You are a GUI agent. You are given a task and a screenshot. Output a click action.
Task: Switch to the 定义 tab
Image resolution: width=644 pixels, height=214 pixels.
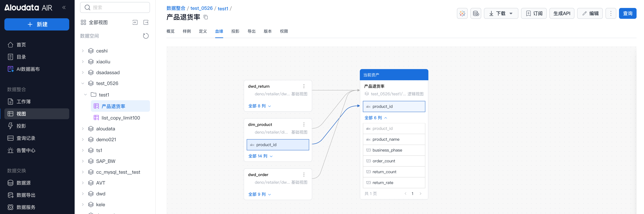coord(203,31)
